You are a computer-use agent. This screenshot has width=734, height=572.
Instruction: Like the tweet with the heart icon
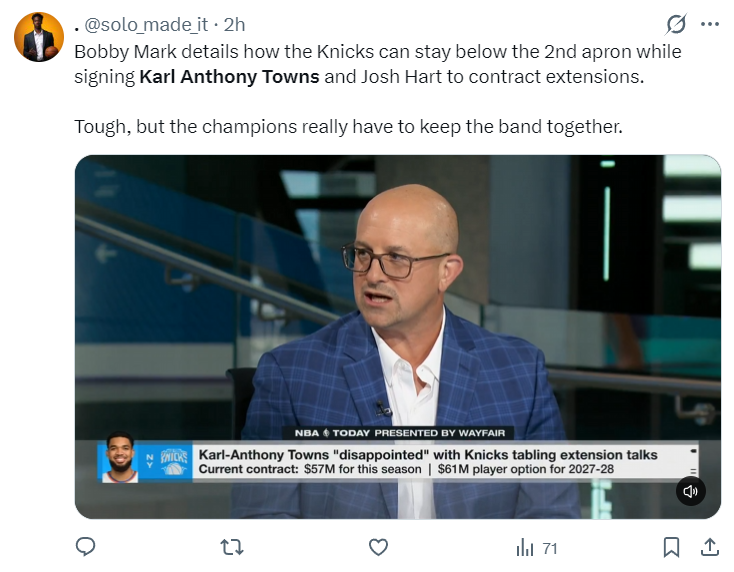click(378, 547)
